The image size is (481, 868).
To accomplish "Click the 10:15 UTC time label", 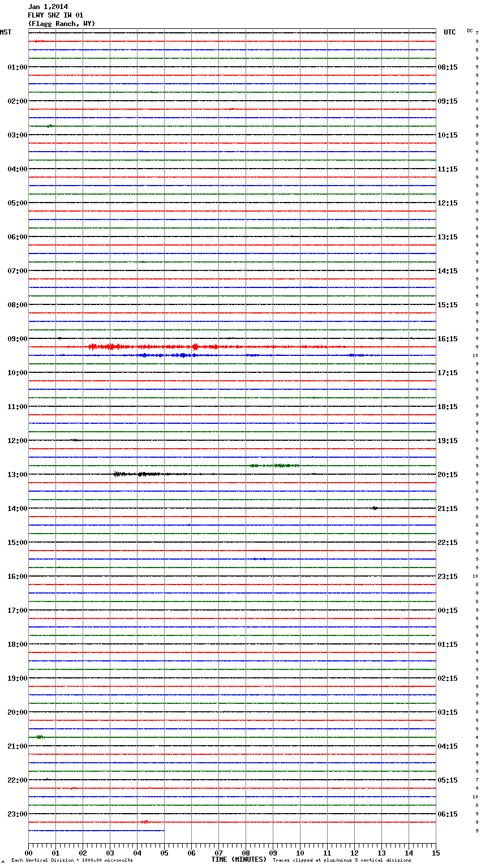I will pos(448,135).
